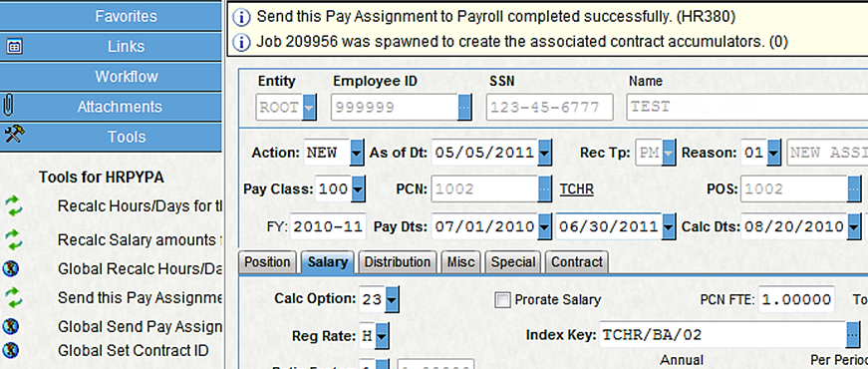The image size is (868, 369).
Task: Click the TCHR link beside PCN
Action: pyautogui.click(x=576, y=189)
